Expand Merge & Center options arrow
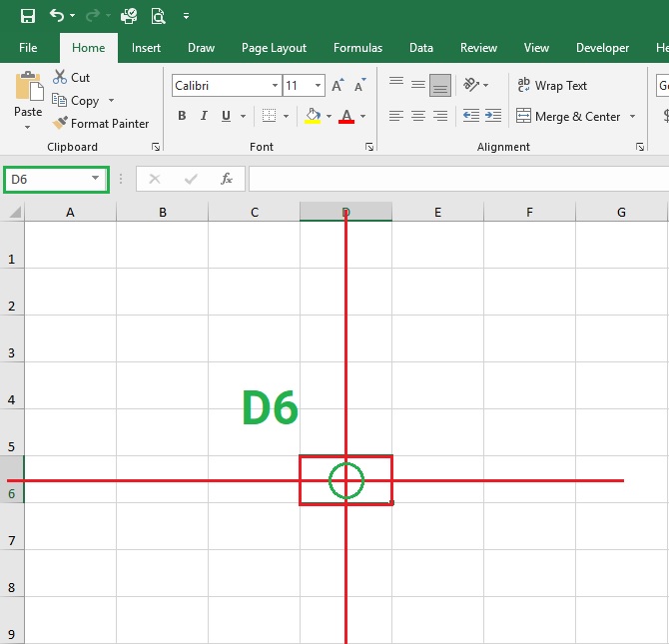The image size is (669, 644). tap(633, 116)
